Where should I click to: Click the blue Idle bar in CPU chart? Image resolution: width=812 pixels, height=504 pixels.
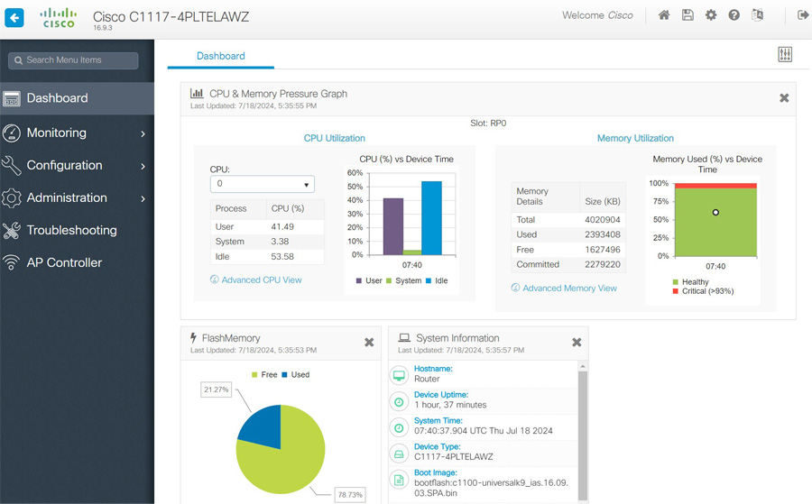[x=431, y=218]
